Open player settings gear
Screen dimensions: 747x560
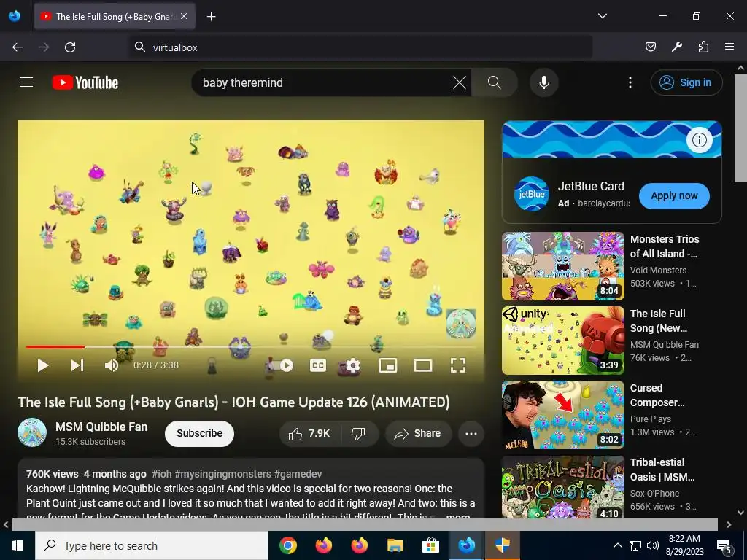(352, 365)
